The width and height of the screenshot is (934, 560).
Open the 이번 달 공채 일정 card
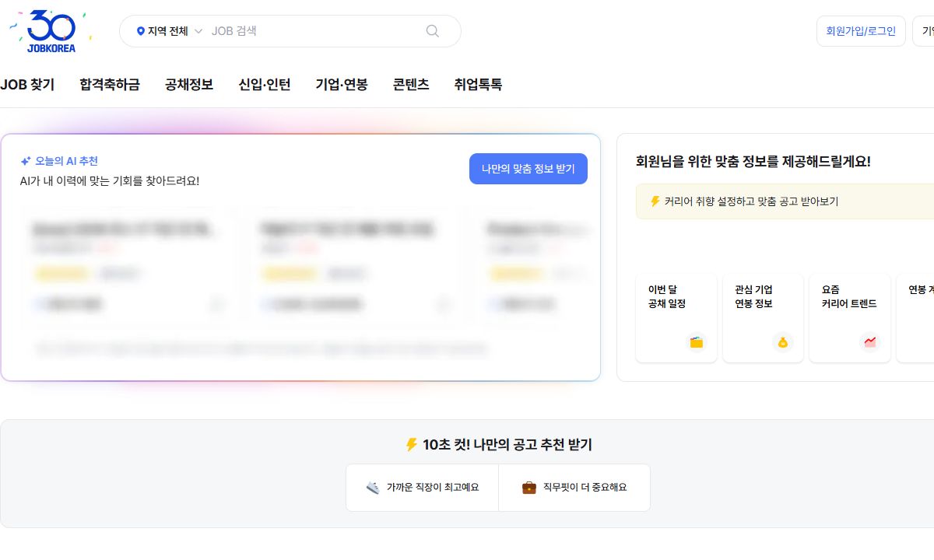[x=676, y=317]
